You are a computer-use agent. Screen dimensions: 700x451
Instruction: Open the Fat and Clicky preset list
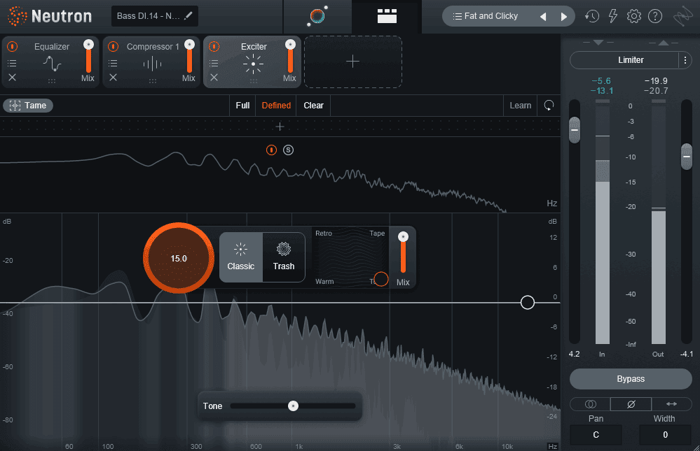[485, 16]
